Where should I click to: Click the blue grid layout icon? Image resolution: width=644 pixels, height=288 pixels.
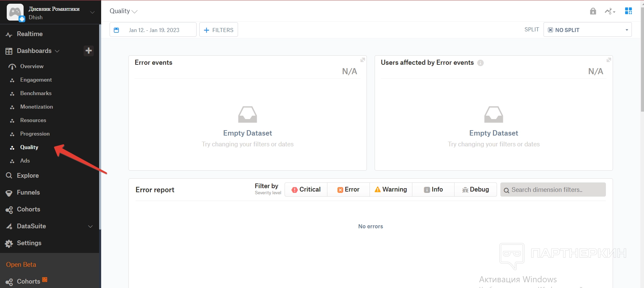[628, 11]
